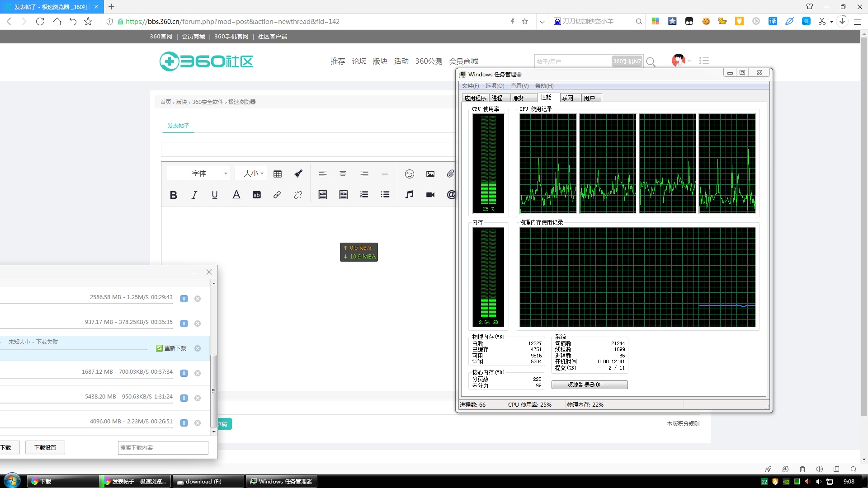Open the 论坛 navigation link

(x=359, y=61)
